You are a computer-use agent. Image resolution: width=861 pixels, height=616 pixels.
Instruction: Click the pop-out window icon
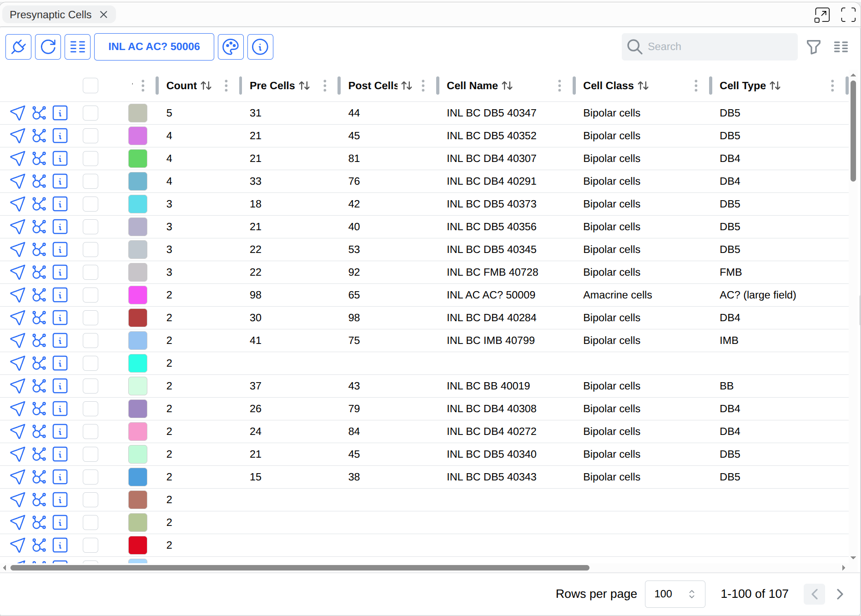click(822, 15)
